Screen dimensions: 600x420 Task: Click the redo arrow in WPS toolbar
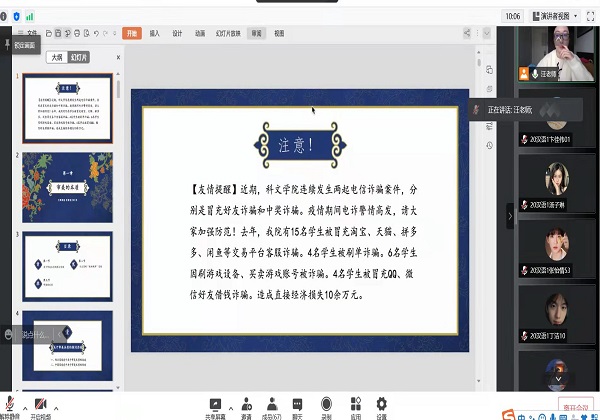click(x=106, y=33)
